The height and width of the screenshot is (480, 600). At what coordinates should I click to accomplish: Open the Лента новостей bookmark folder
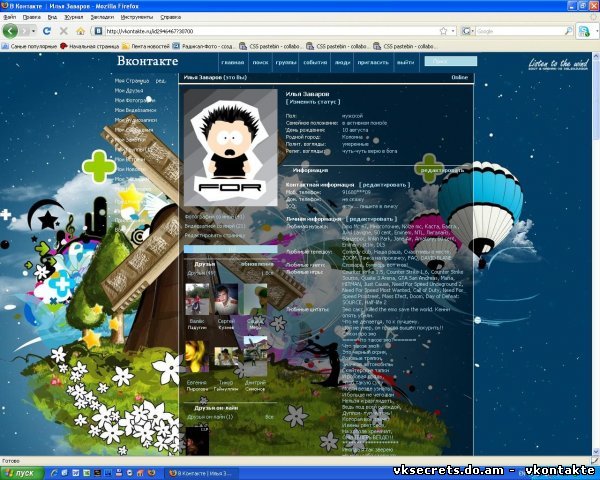coord(146,46)
